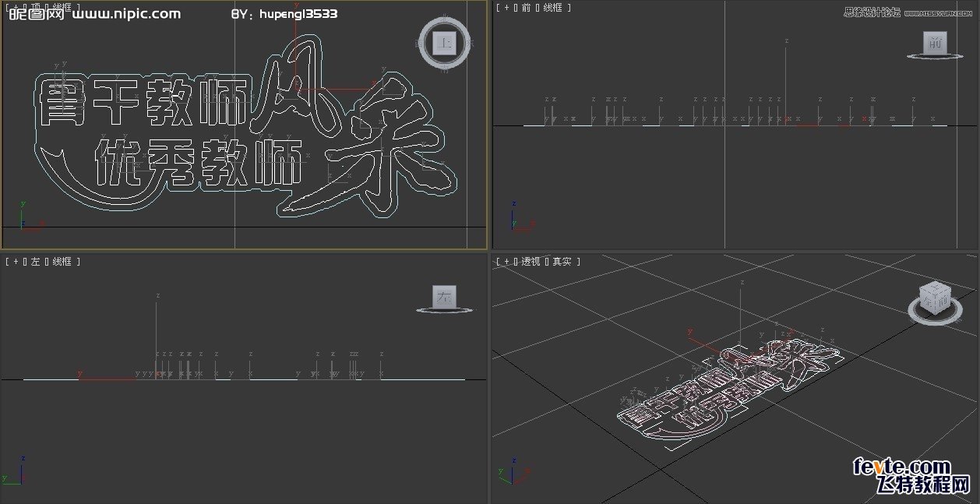Viewport: 980px width, 504px height.
Task: Click ViewCube 上 face in Top viewport
Action: coord(445,43)
